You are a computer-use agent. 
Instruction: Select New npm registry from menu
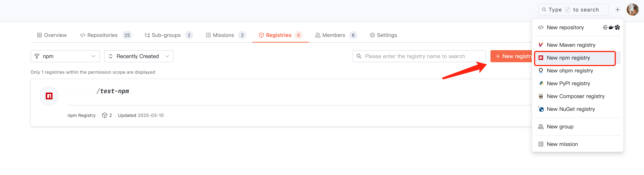568,58
